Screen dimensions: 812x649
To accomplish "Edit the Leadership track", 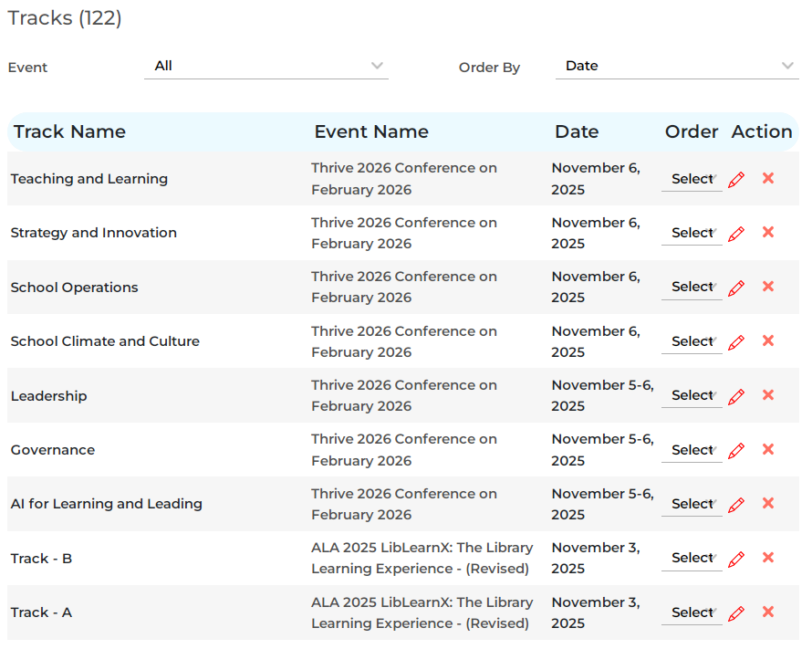I will (736, 396).
